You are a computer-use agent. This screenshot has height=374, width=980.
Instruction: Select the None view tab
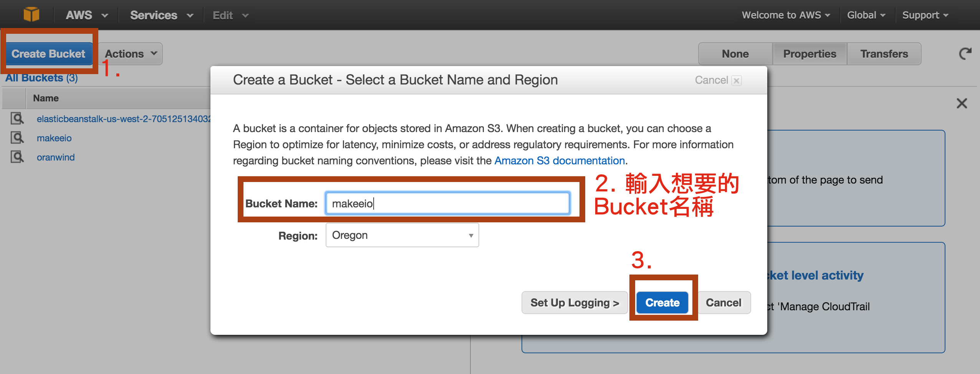[735, 54]
